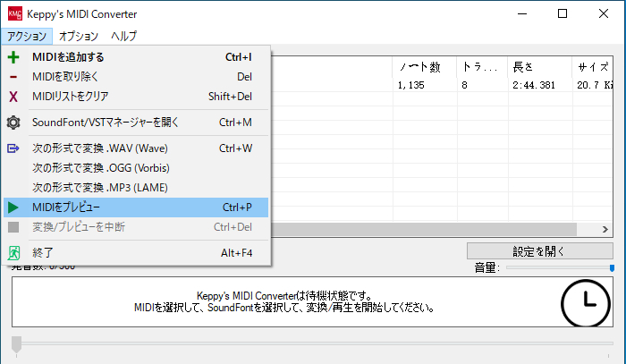Click 変換/プレビューを中断 menu entry
This screenshot has width=626, height=364.
point(136,227)
